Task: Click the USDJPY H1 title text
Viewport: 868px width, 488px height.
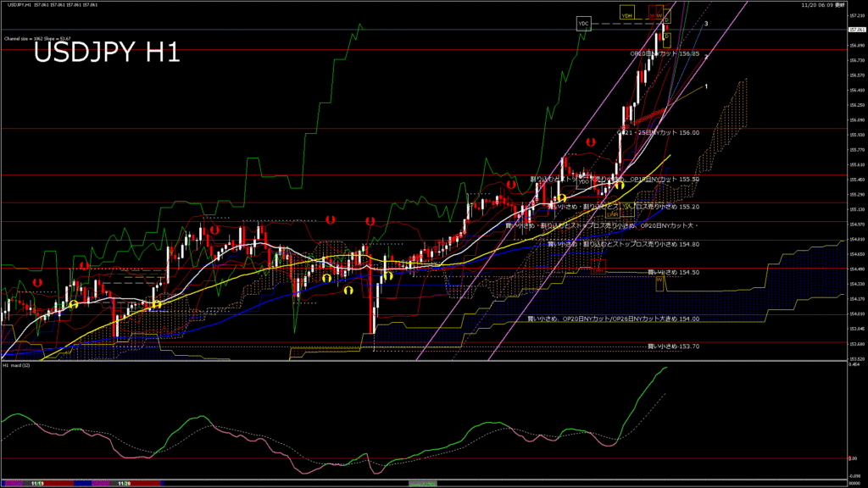Action: pos(106,53)
